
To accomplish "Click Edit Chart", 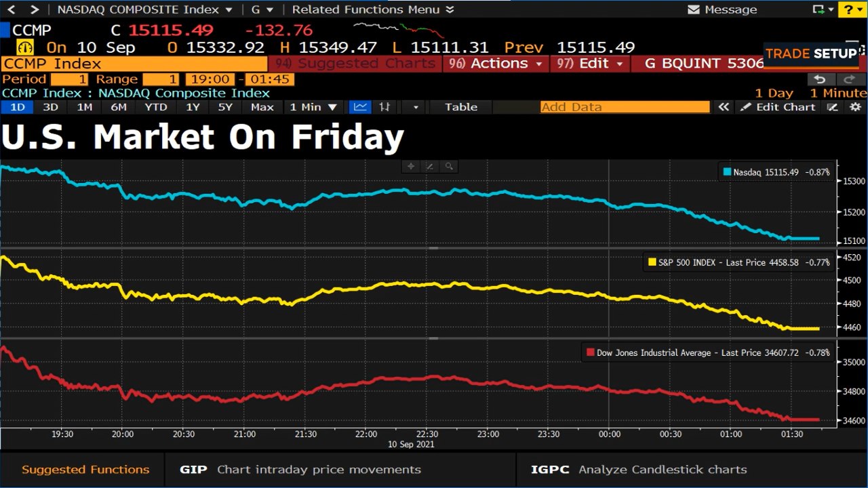I will point(778,107).
